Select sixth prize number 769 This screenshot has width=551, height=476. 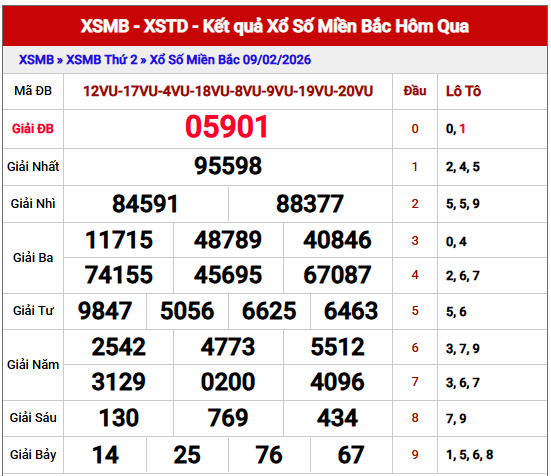[x=228, y=418]
